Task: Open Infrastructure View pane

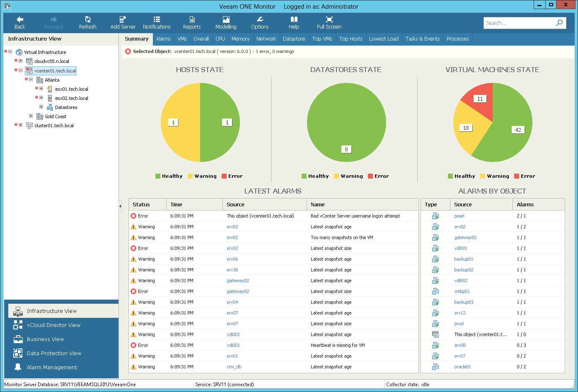Action: point(63,311)
